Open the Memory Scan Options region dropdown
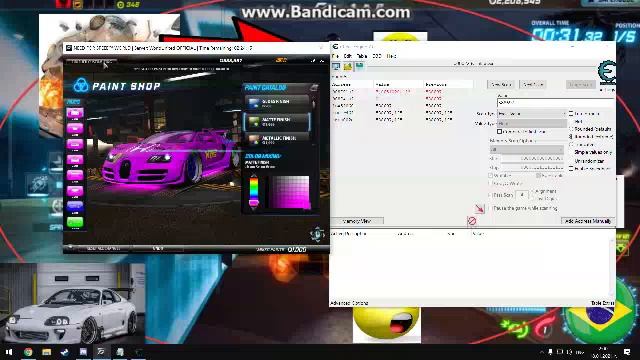The height and width of the screenshot is (360, 640). [x=527, y=149]
